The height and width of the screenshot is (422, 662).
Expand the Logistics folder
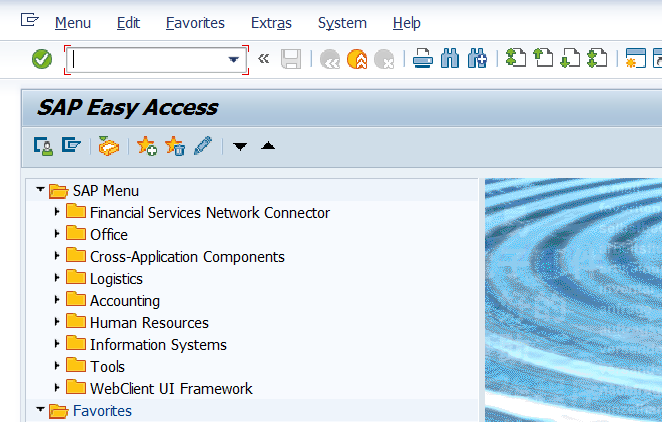[57, 279]
